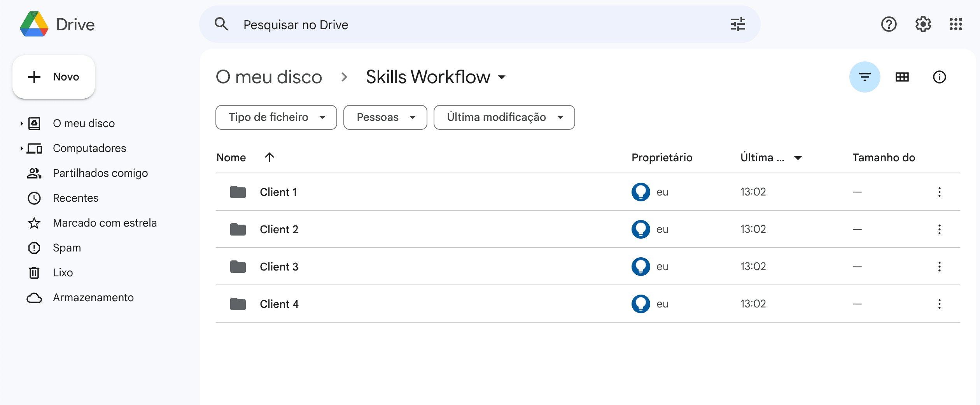This screenshot has height=405, width=980.
Task: Open the Google apps grid
Action: coord(955,24)
